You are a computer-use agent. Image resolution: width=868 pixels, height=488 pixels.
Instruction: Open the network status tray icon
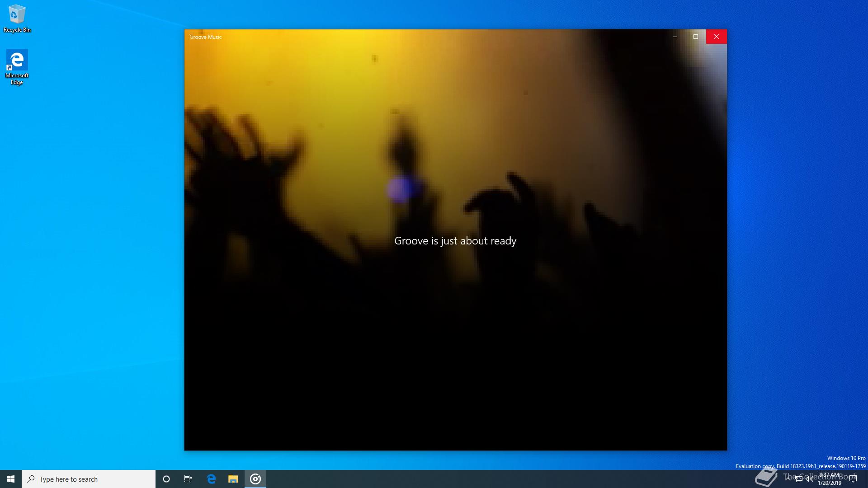(x=799, y=479)
